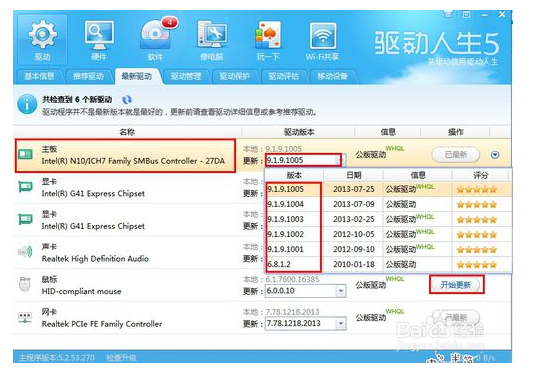Viewport: 550px width, 376px height.
Task: Click the 已最新 button in the 网卡 row
Action: point(456,317)
